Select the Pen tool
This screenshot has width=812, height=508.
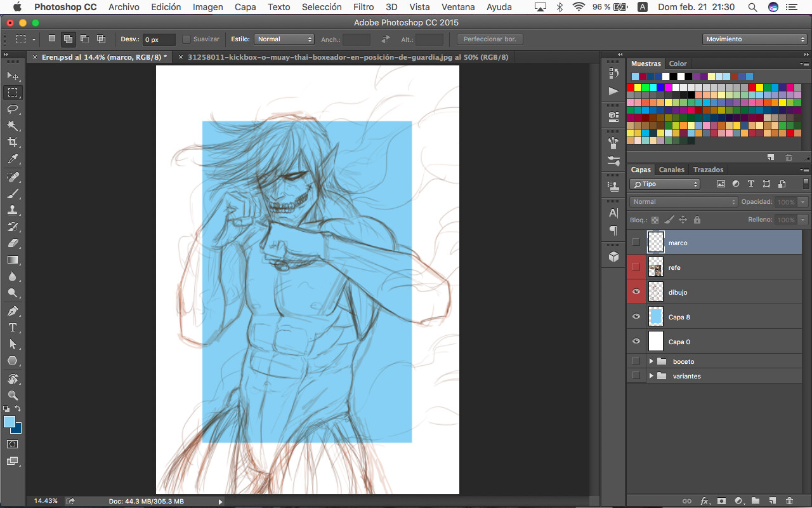[13, 311]
